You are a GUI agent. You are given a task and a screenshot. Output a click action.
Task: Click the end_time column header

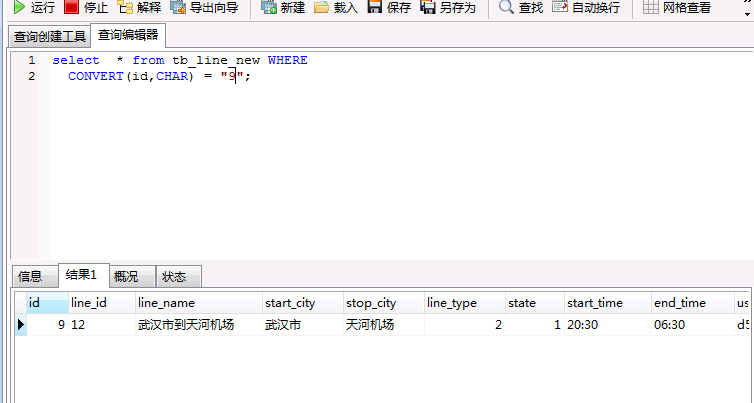click(693, 303)
